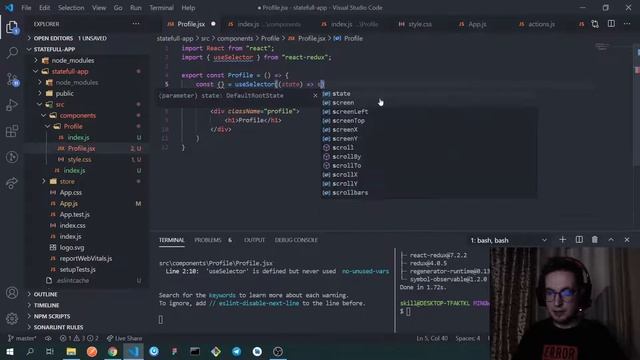Open File Explorer from taskbar
This screenshot has width=640, height=360.
[x=71, y=351]
